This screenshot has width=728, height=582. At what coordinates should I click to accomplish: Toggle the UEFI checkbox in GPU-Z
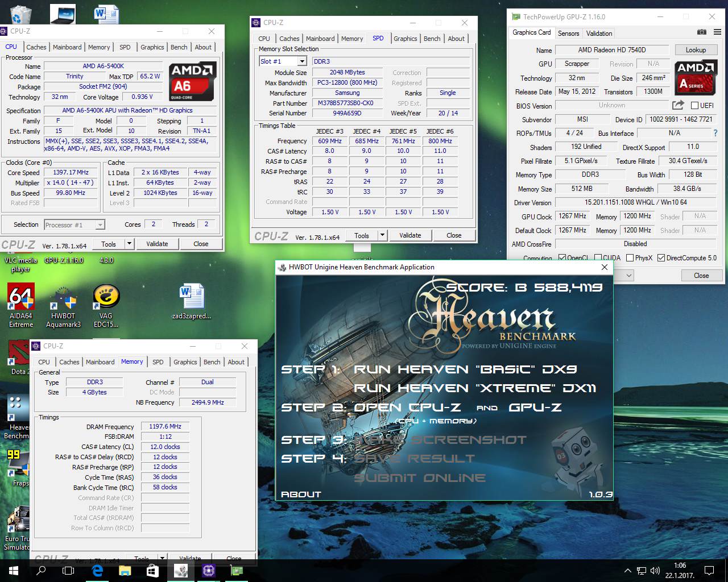pos(694,105)
